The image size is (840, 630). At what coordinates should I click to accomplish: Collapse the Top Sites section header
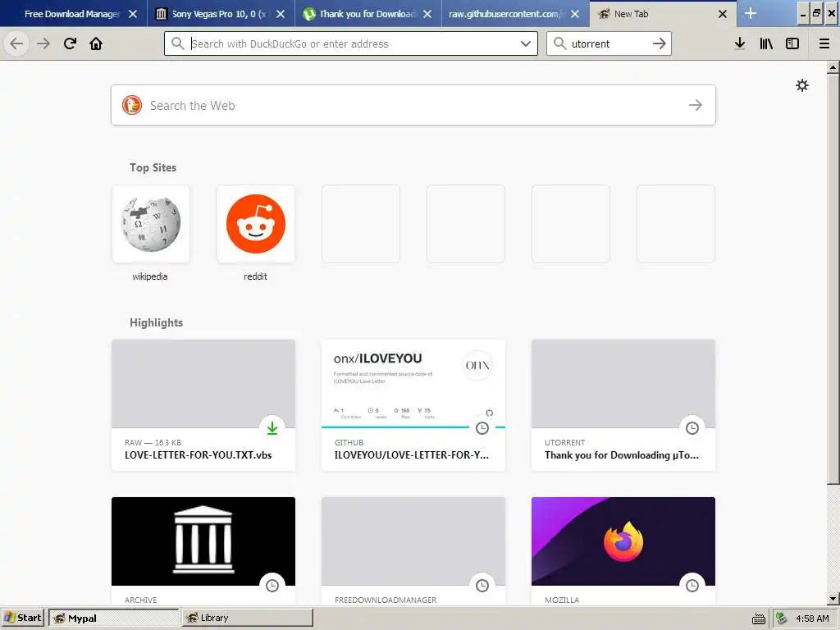pyautogui.click(x=153, y=167)
